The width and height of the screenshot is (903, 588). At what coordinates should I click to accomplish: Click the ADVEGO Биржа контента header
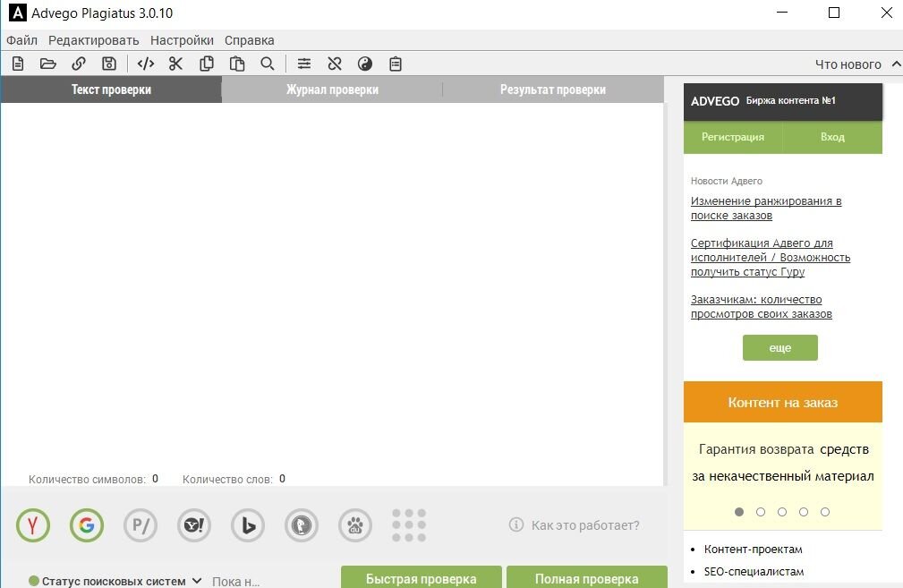pos(783,101)
